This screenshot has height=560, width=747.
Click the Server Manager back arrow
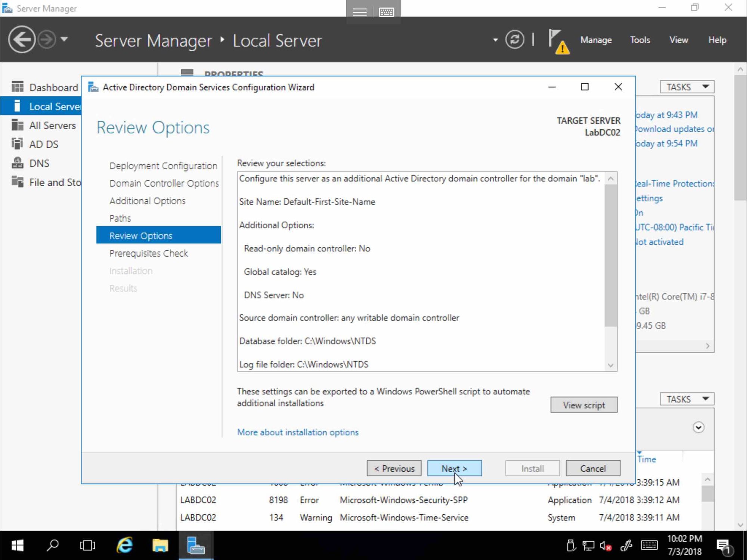tap(22, 39)
